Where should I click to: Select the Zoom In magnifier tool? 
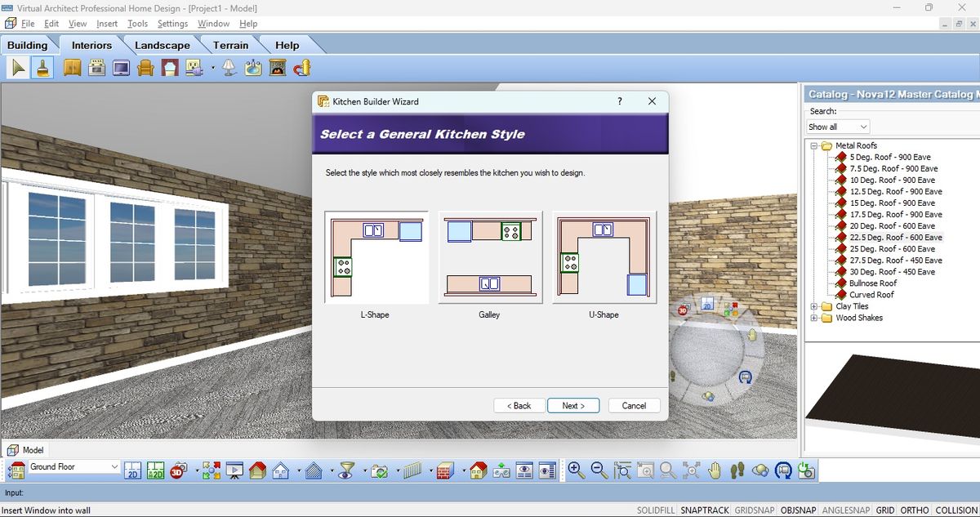(x=574, y=470)
